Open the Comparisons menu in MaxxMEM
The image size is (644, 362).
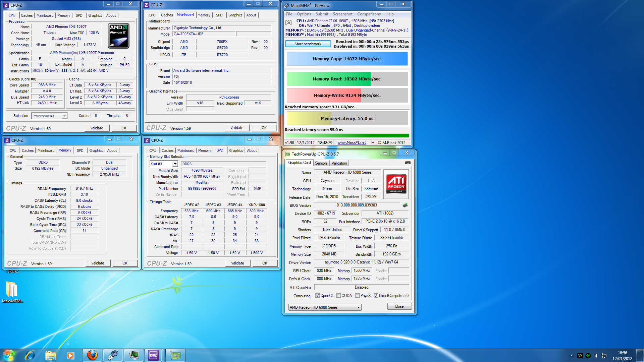[x=369, y=14]
